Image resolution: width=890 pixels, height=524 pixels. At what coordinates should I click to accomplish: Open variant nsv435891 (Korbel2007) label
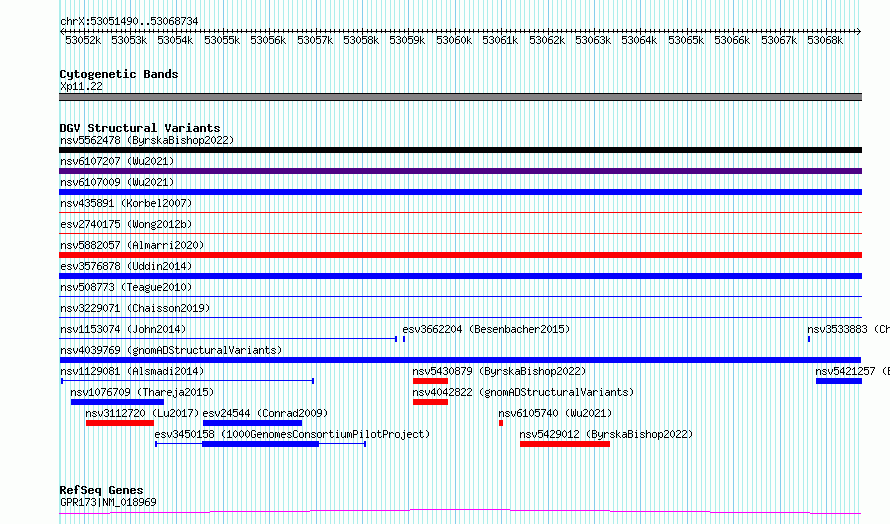point(126,203)
